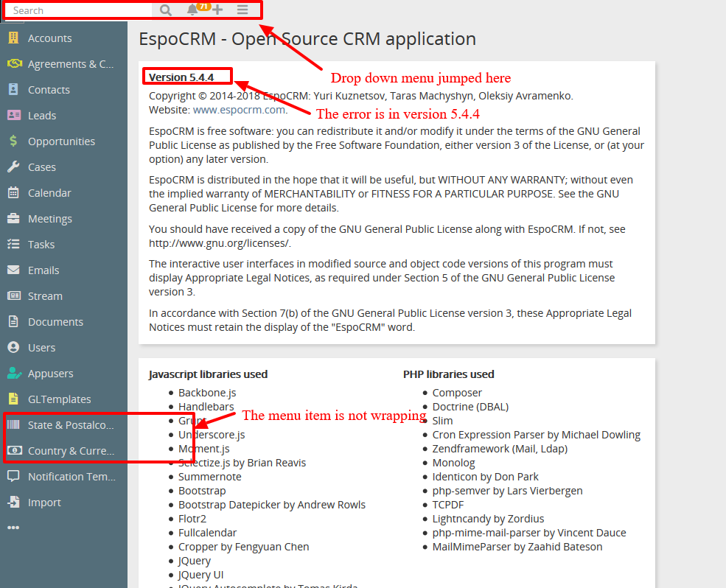This screenshot has height=588, width=726.
Task: Click the Cases wrench icon
Action: [x=13, y=167]
